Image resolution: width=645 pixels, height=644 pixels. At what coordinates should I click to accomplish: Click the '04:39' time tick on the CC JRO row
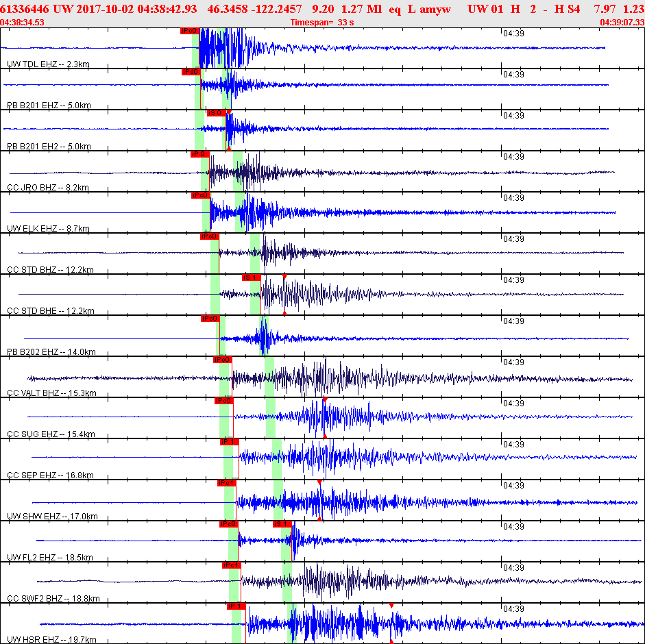(x=513, y=157)
